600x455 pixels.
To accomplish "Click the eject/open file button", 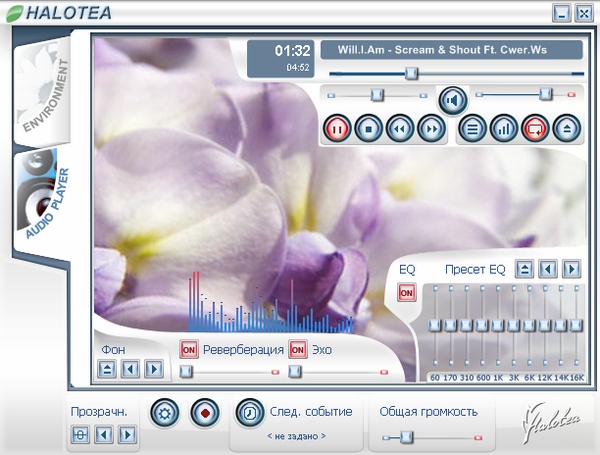I will [x=565, y=128].
